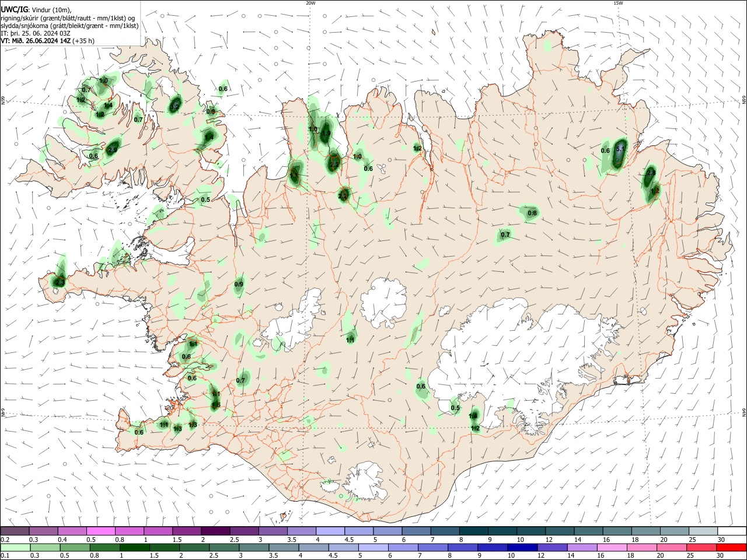Viewport: 747px width, 560px height.
Task: Select the 1.9 precipitation value on the map
Action: pos(326,134)
